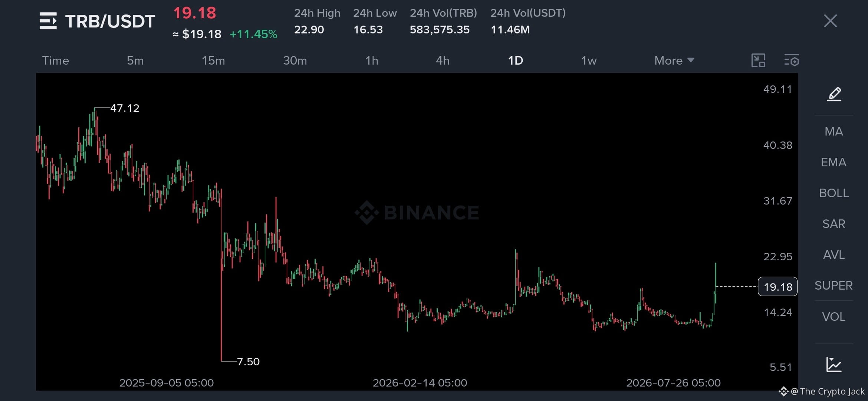Image resolution: width=868 pixels, height=401 pixels.
Task: Open the pair list menu icon
Action: pyautogui.click(x=48, y=21)
